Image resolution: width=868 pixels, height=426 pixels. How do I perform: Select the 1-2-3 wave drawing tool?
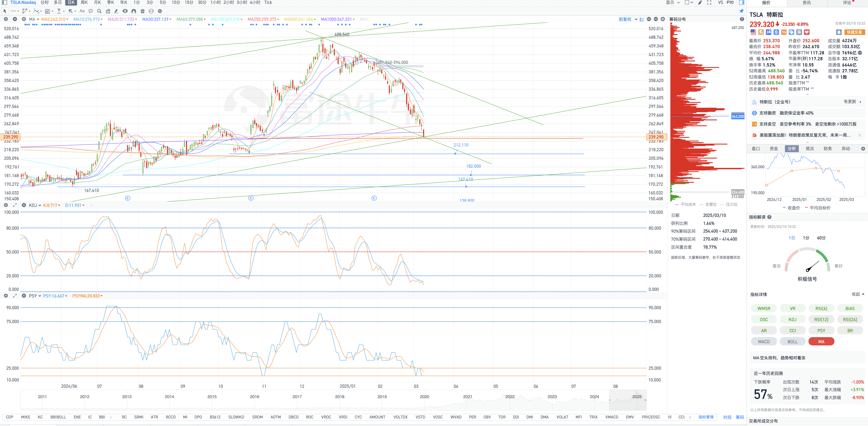(36, 11)
